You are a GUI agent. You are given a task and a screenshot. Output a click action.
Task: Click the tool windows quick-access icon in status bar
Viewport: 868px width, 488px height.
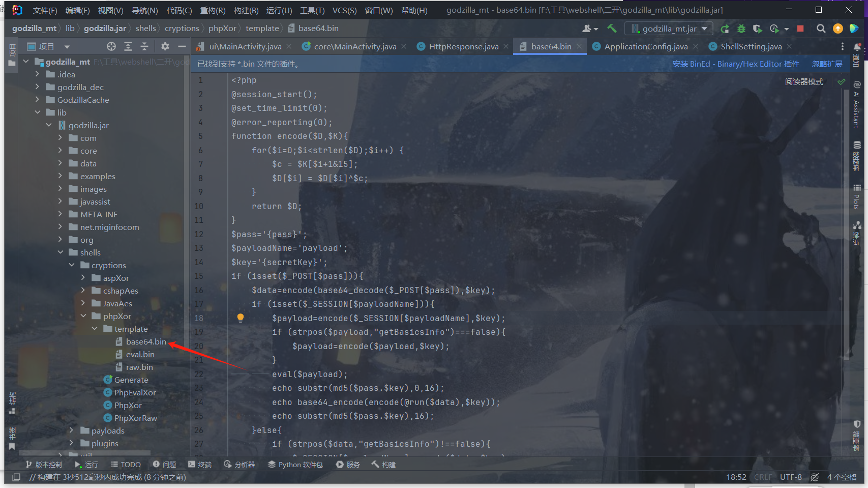[x=16, y=477]
